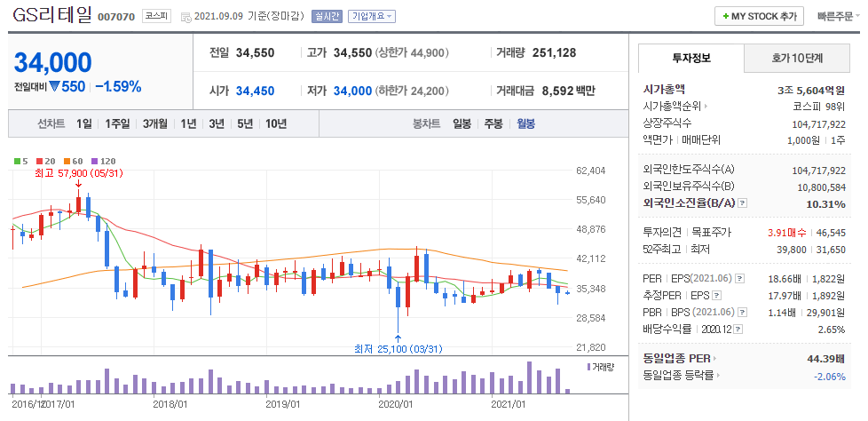Click the help icon next to PER EPS(2021.06)
The image size is (868, 421).
point(739,278)
